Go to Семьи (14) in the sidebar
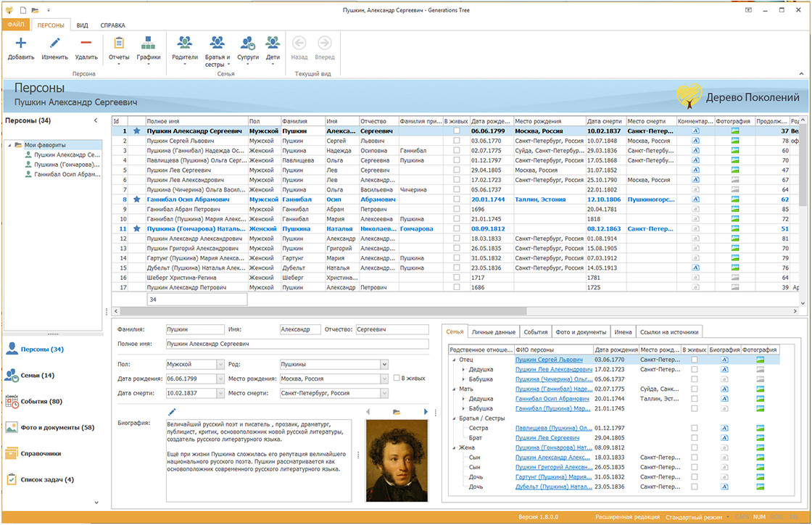 pos(36,376)
